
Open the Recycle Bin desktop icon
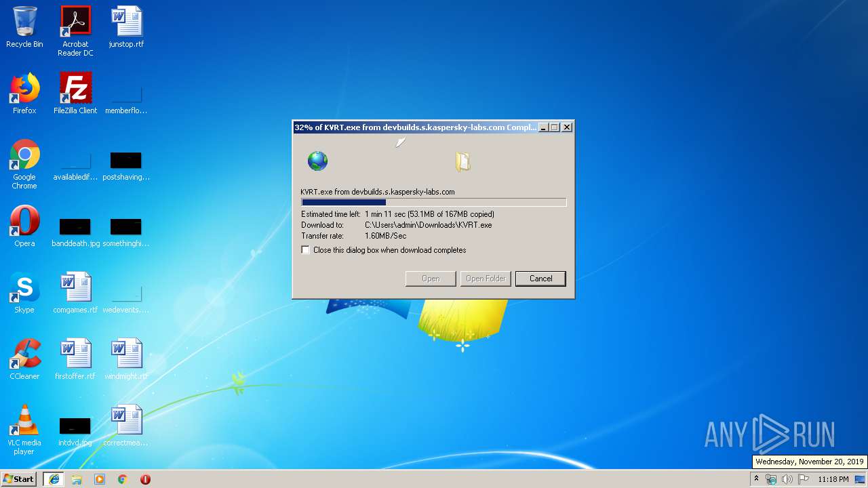(24, 27)
